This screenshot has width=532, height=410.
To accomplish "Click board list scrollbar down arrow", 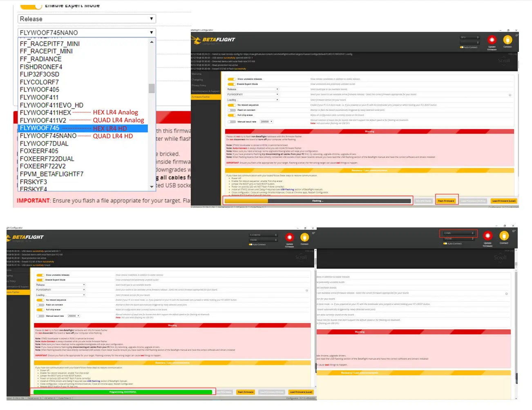I will coord(152,186).
